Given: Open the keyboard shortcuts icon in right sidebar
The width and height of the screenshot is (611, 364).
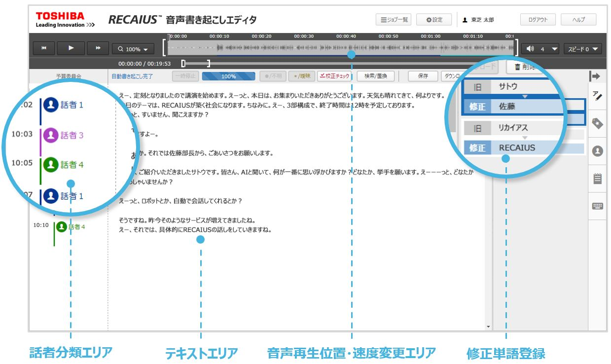Looking at the screenshot, I should tap(597, 206).
